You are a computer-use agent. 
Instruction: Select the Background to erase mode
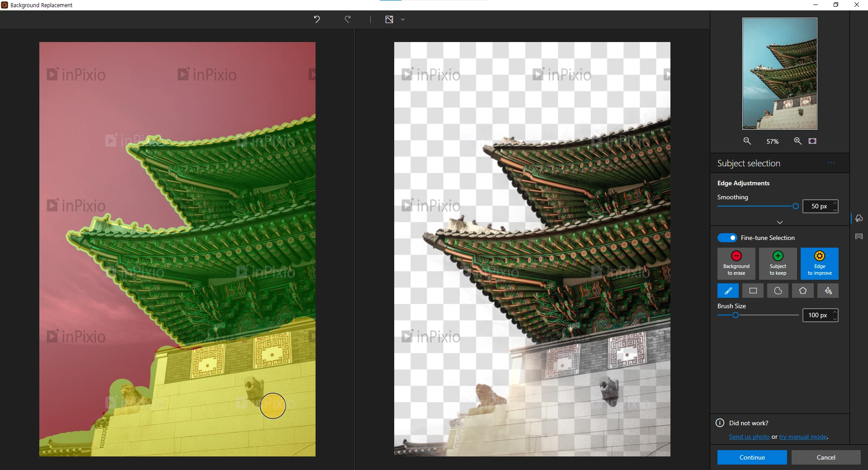[736, 263]
